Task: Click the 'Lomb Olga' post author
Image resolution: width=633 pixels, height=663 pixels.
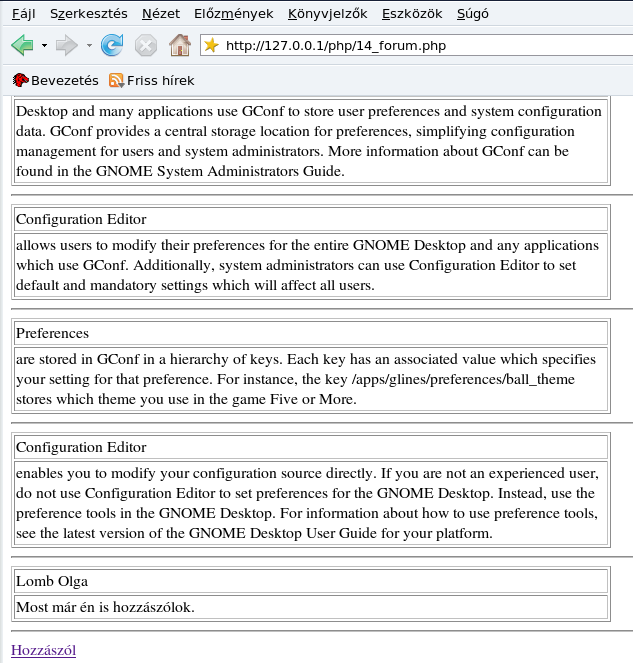Action: [52, 581]
